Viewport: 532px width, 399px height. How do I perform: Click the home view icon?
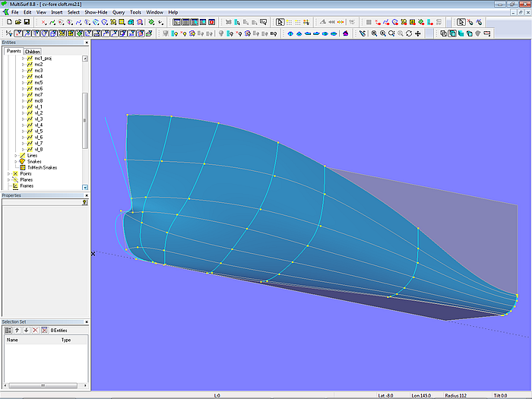346,33
